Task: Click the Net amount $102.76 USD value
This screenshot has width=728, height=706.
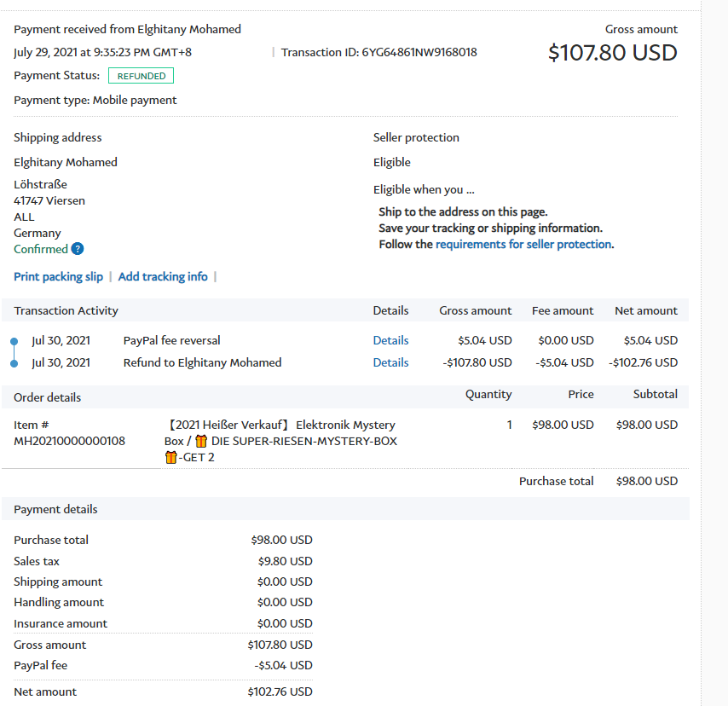Action: pyautogui.click(x=280, y=692)
